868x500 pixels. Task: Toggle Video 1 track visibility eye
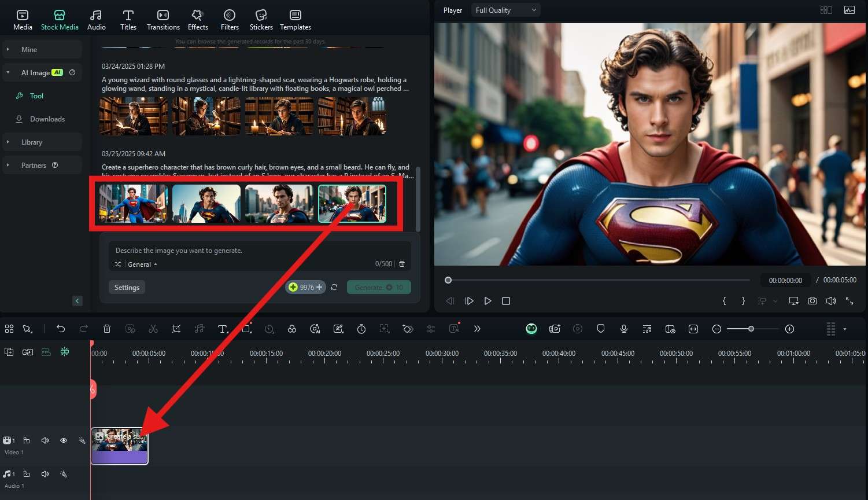click(64, 440)
